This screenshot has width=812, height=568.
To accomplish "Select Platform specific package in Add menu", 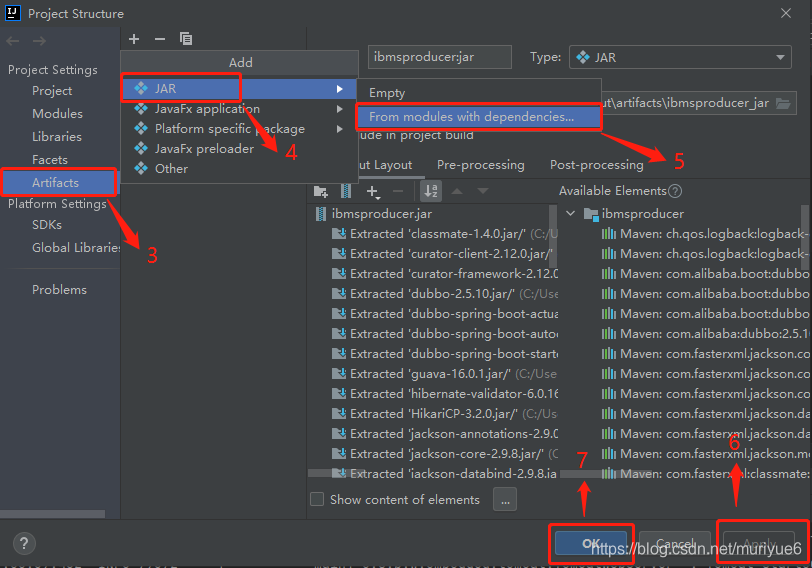I will (x=239, y=128).
